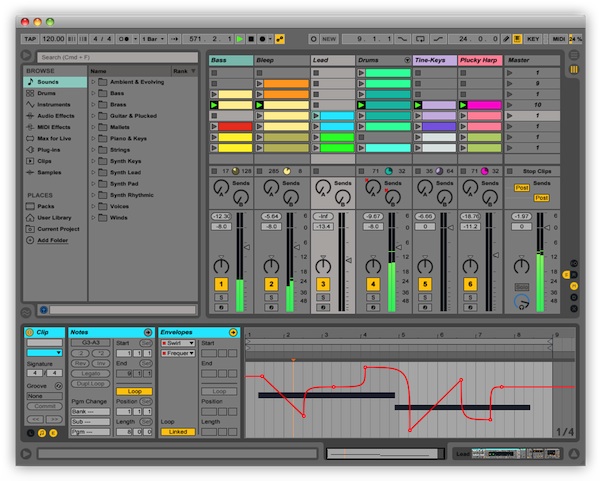The width and height of the screenshot is (600, 481).
Task: Enable KEY map mode switch
Action: tap(533, 39)
